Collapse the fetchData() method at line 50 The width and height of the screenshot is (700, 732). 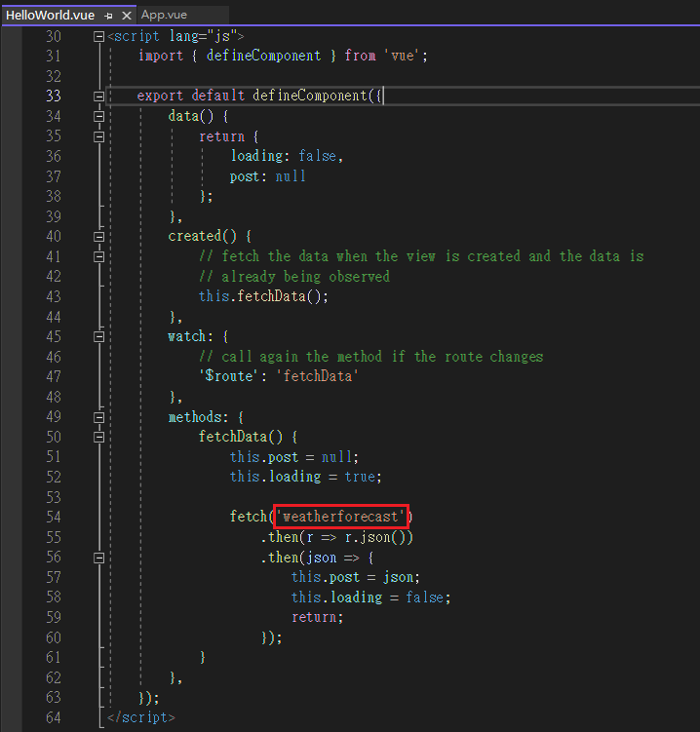(x=98, y=437)
